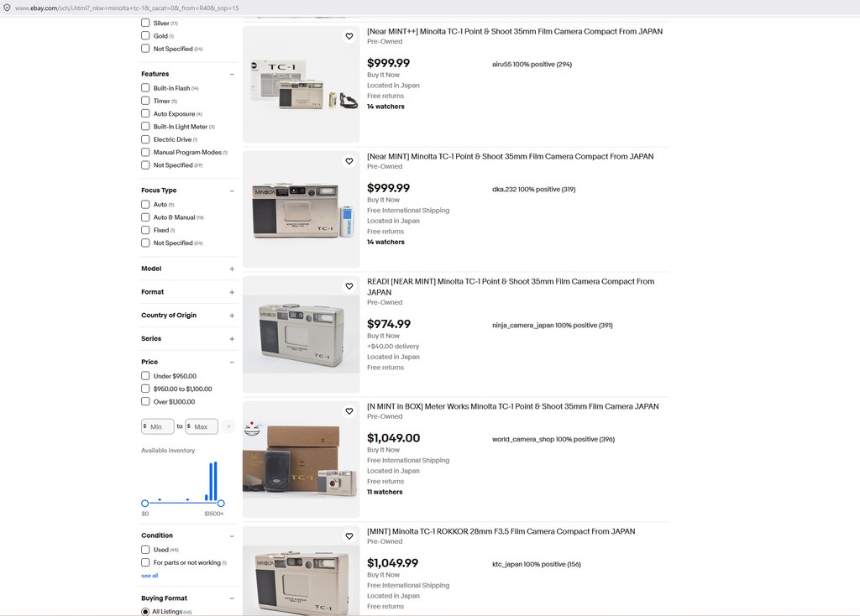View seller airu55 feedback info

click(x=532, y=64)
